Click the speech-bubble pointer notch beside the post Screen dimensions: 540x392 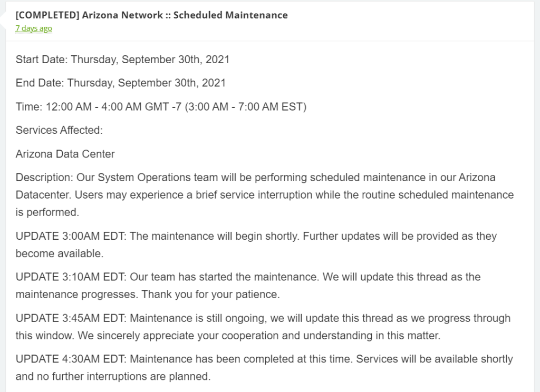3,21
